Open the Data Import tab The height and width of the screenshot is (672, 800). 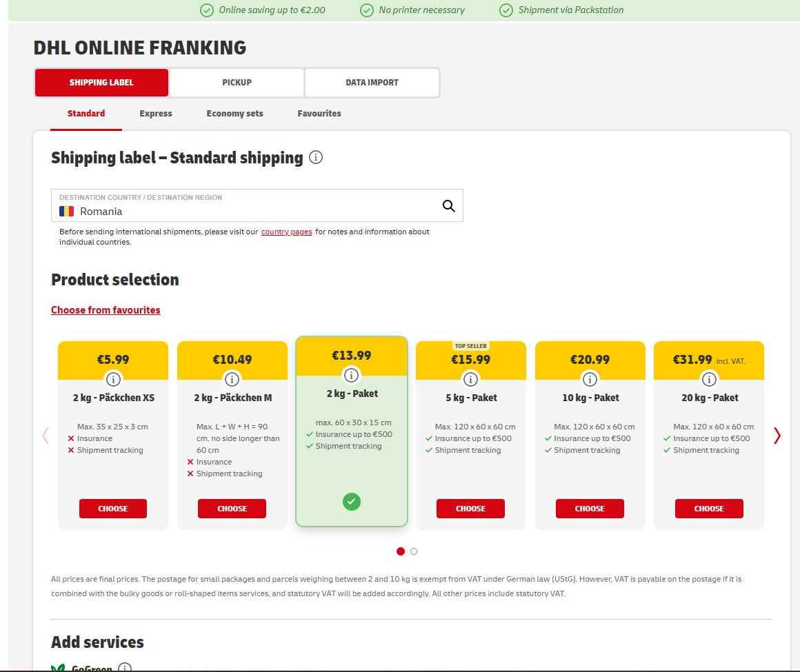coord(372,83)
